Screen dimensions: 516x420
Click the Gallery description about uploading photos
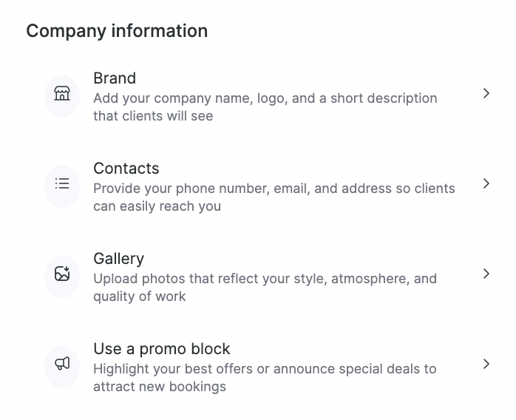265,279
